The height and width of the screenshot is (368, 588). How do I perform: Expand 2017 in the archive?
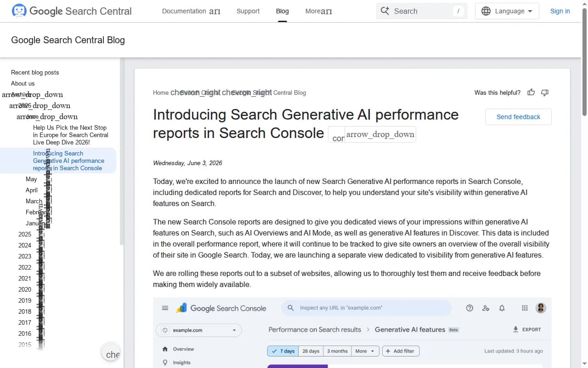(x=25, y=322)
